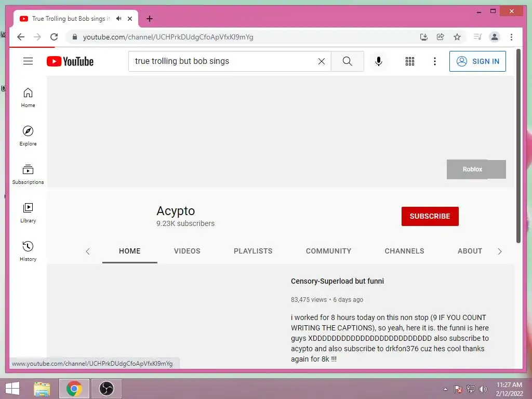Open the Roblox banner link
Screen dimensions: 532x399
[476, 169]
